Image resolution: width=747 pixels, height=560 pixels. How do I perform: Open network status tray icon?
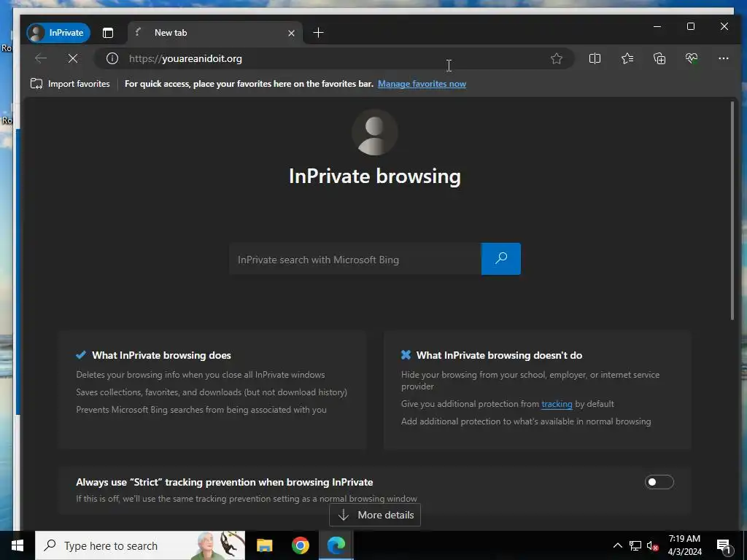pyautogui.click(x=635, y=545)
